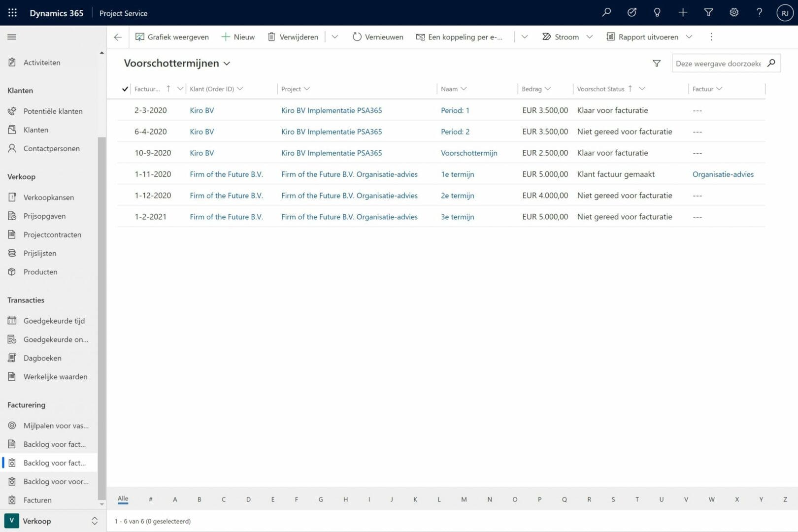This screenshot has width=798, height=532.
Task: Open the Voorschottermijnen view selector
Action: pos(177,64)
